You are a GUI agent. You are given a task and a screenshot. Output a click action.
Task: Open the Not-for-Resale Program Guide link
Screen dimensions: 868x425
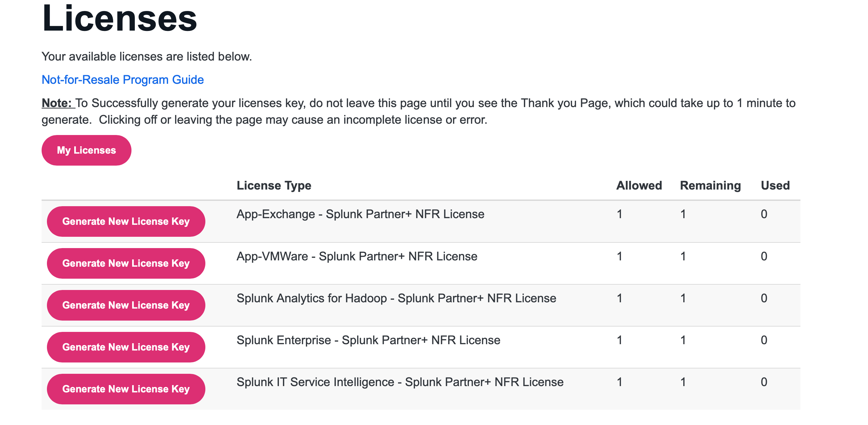click(x=122, y=79)
